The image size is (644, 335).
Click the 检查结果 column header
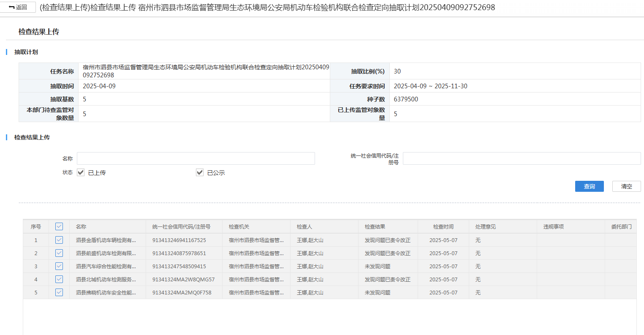(x=388, y=227)
